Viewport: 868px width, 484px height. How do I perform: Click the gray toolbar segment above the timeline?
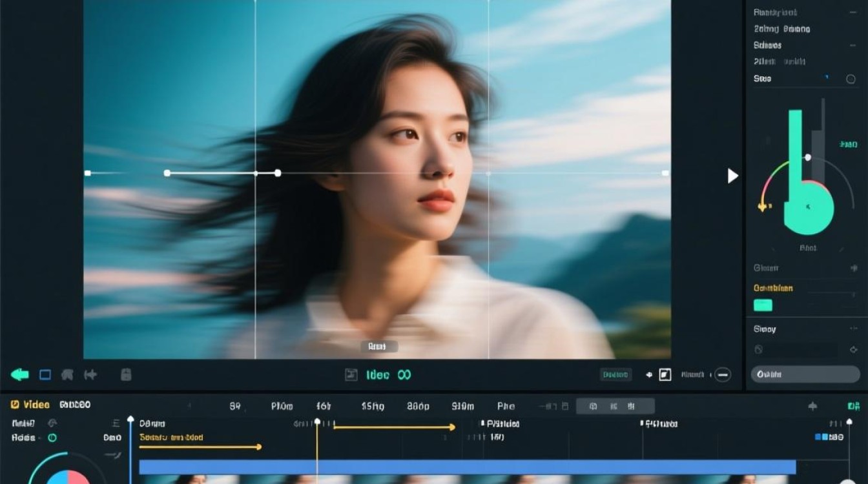tap(615, 406)
